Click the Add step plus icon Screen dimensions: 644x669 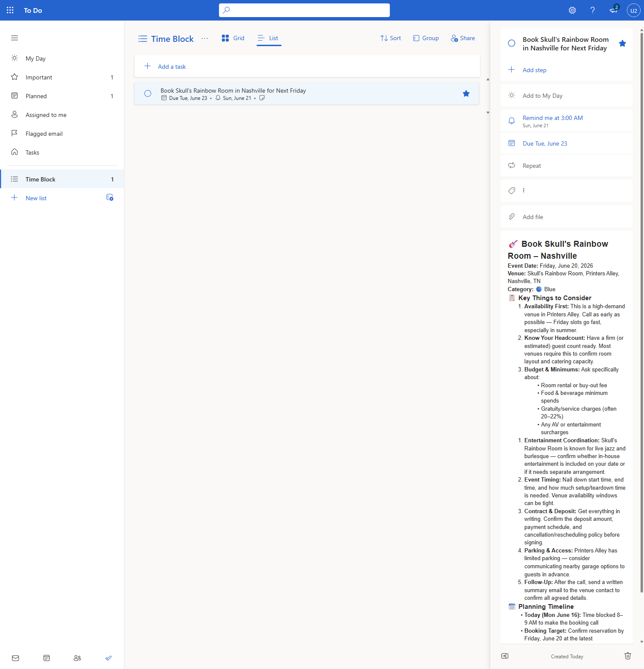pyautogui.click(x=512, y=70)
